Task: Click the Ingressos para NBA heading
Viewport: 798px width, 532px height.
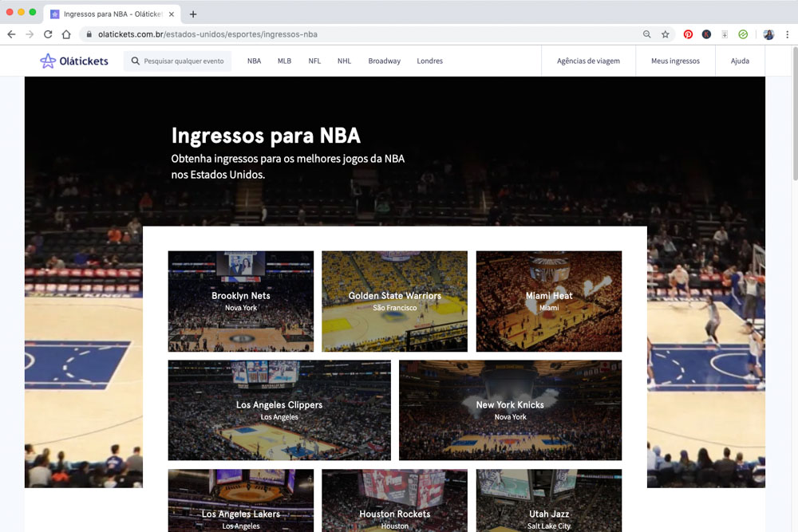Action: pyautogui.click(x=266, y=136)
